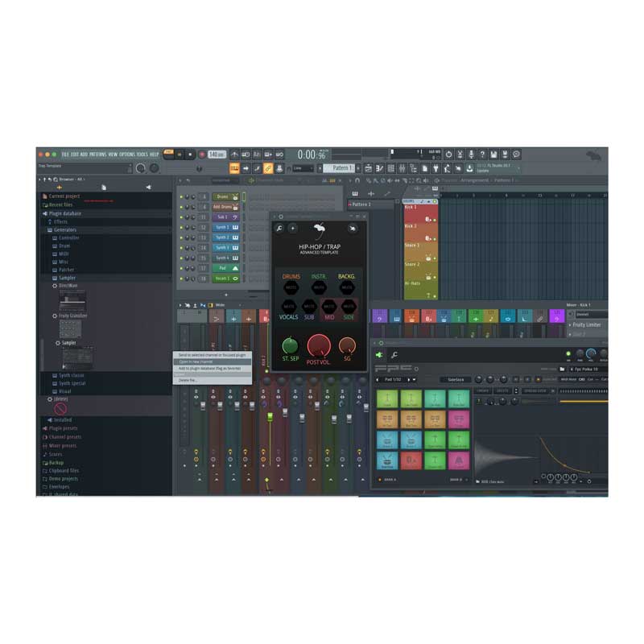Click the Pattern 1 entry in playlist picker
This screenshot has height=644, width=644.
371,204
